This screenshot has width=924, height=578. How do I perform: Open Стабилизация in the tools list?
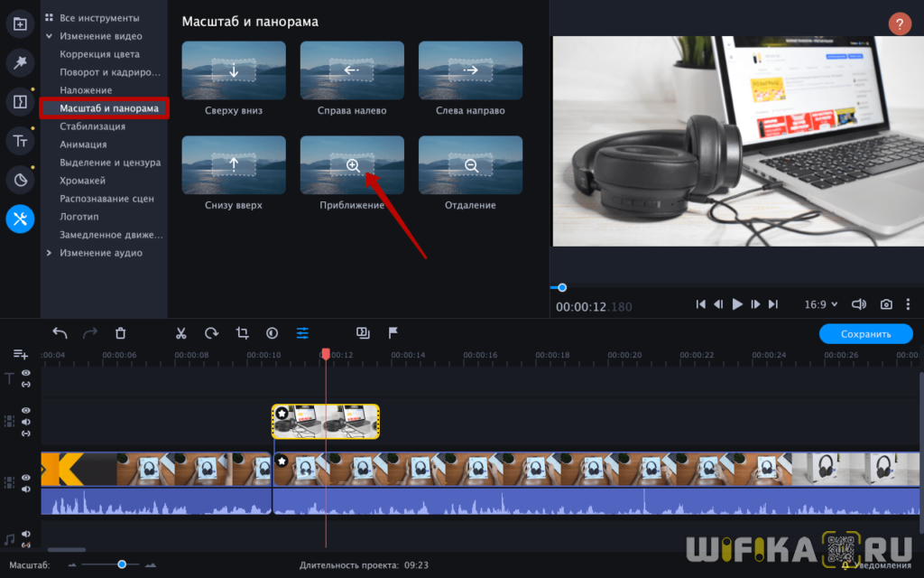pos(92,126)
